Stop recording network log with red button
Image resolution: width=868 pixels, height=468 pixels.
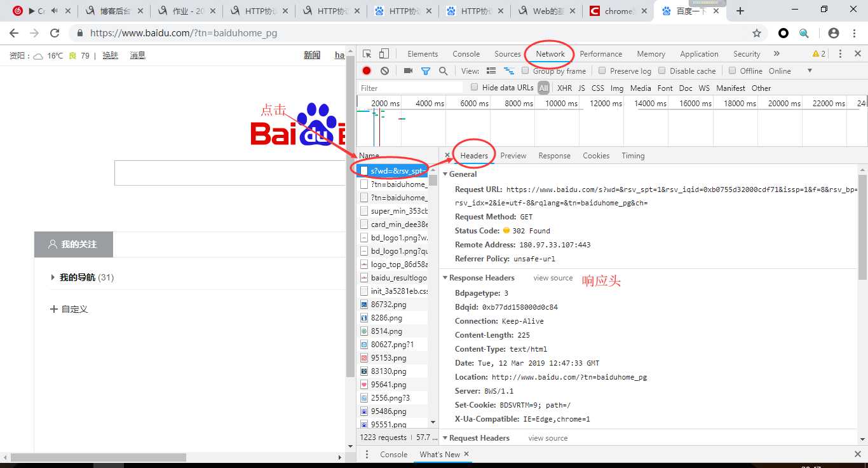367,71
